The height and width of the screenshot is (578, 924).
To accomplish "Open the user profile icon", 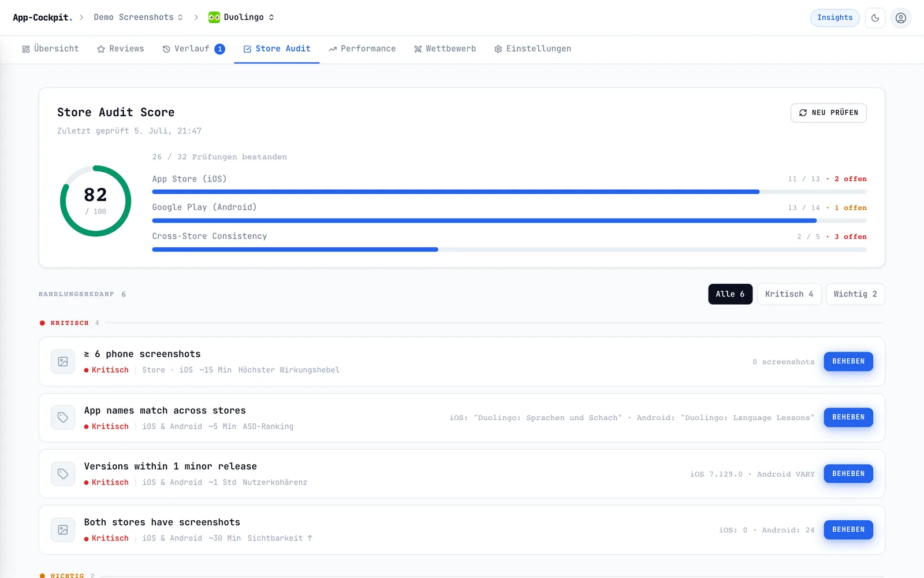I will [x=900, y=18].
